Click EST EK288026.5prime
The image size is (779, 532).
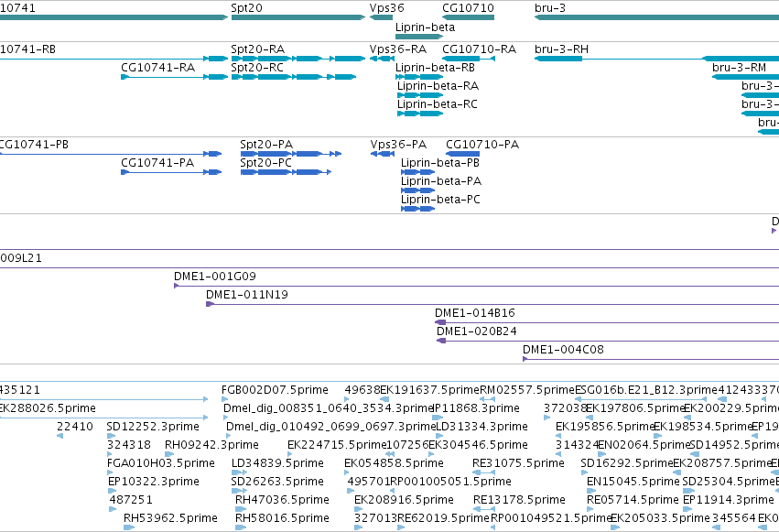click(48, 408)
